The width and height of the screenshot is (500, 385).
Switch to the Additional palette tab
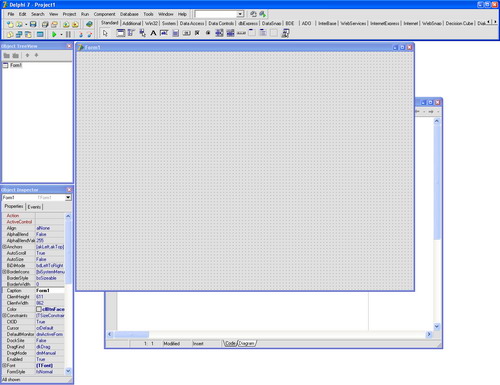[132, 23]
